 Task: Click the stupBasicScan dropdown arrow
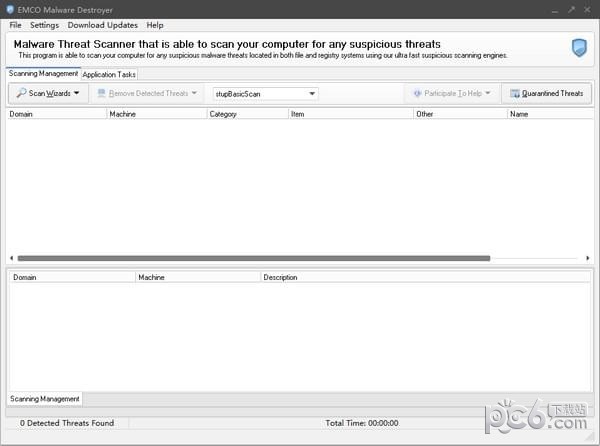coord(312,94)
